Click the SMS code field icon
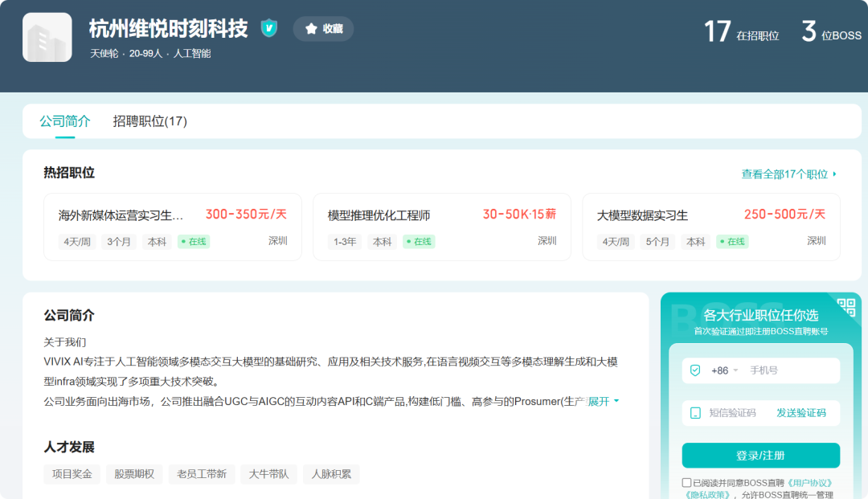 [x=695, y=413]
